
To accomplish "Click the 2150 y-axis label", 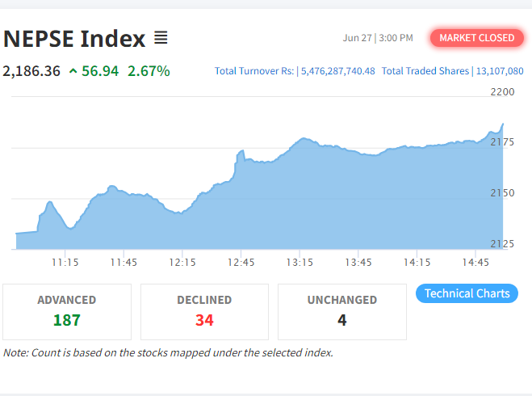I will (x=502, y=193).
